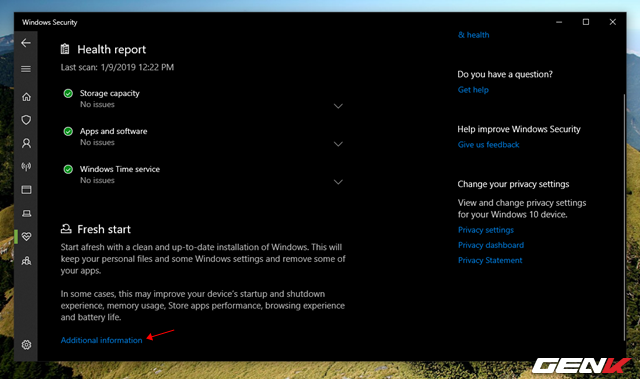Open Account protection person icon

point(26,143)
